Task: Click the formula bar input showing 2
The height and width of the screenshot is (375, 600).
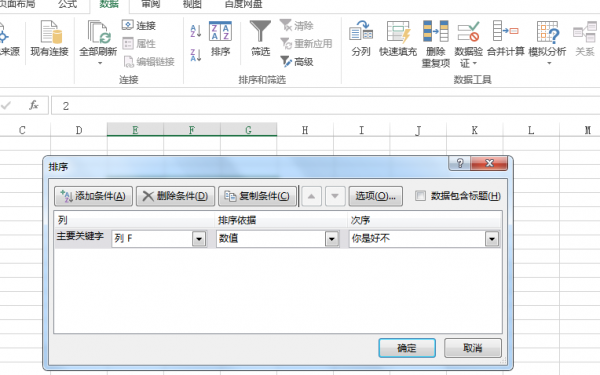Action: point(325,106)
